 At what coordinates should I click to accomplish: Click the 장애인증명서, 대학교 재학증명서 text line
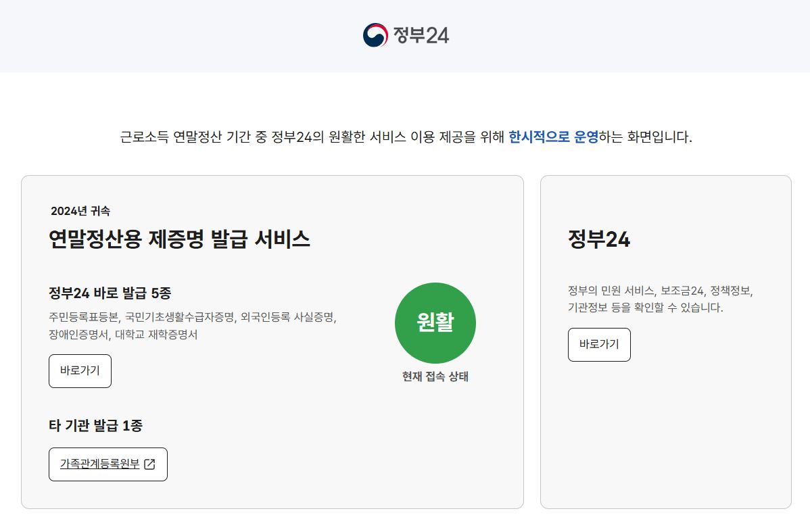click(123, 335)
